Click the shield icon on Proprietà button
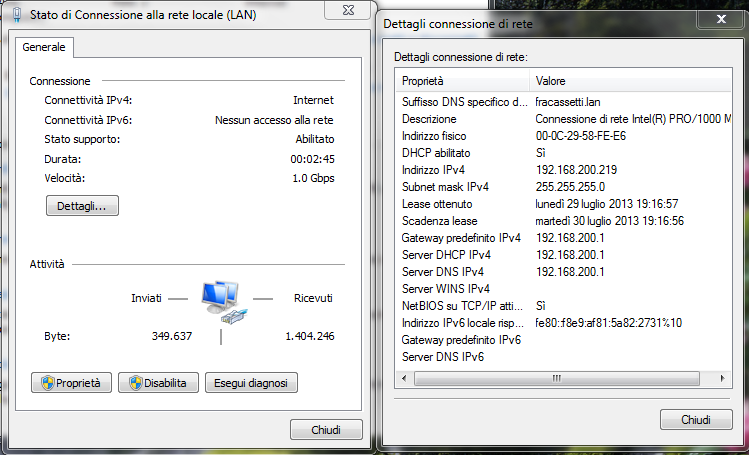 point(47,383)
